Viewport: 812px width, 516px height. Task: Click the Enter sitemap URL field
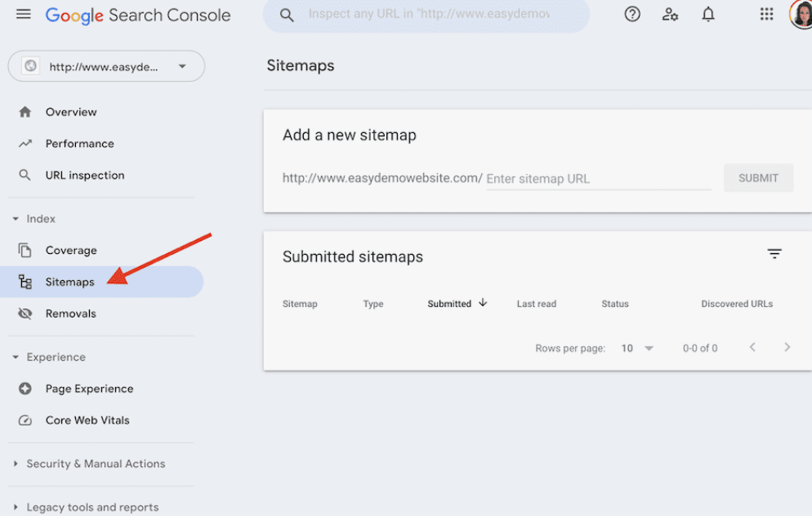(x=598, y=179)
